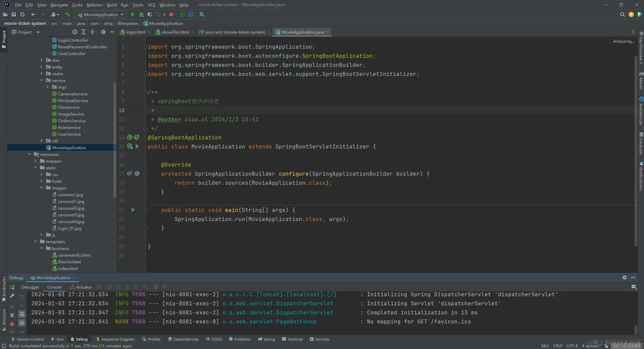The image size is (644, 349).
Task: Toggle the RestServices tool window on the right side
Action: coord(641,111)
